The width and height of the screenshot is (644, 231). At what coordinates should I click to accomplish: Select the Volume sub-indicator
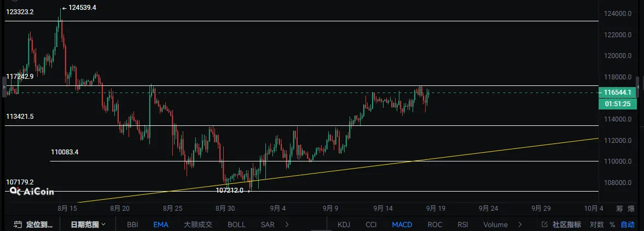pos(495,225)
